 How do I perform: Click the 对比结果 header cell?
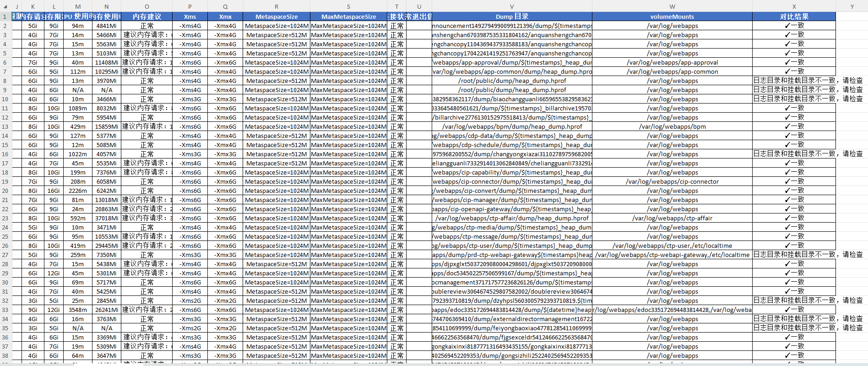point(794,16)
